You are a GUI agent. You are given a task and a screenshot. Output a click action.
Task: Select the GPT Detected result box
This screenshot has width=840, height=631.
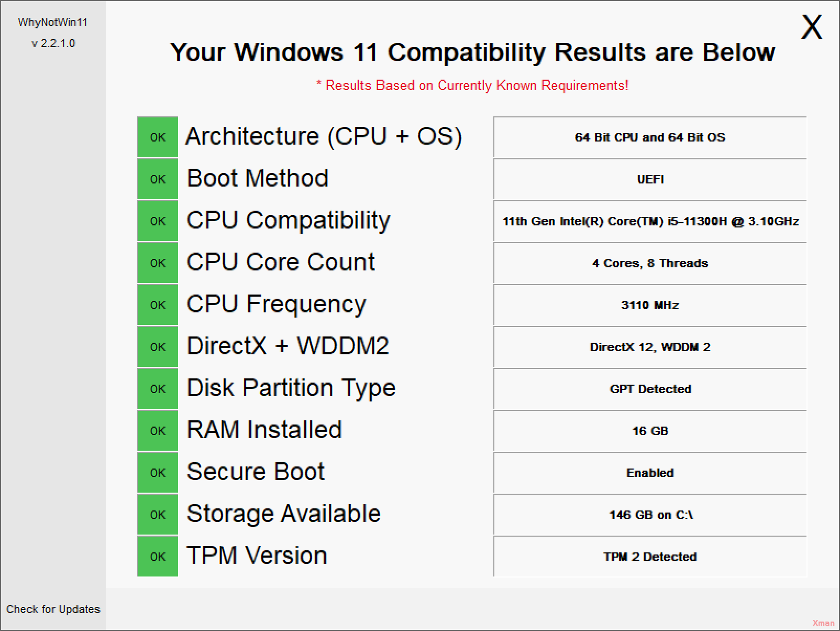click(649, 388)
